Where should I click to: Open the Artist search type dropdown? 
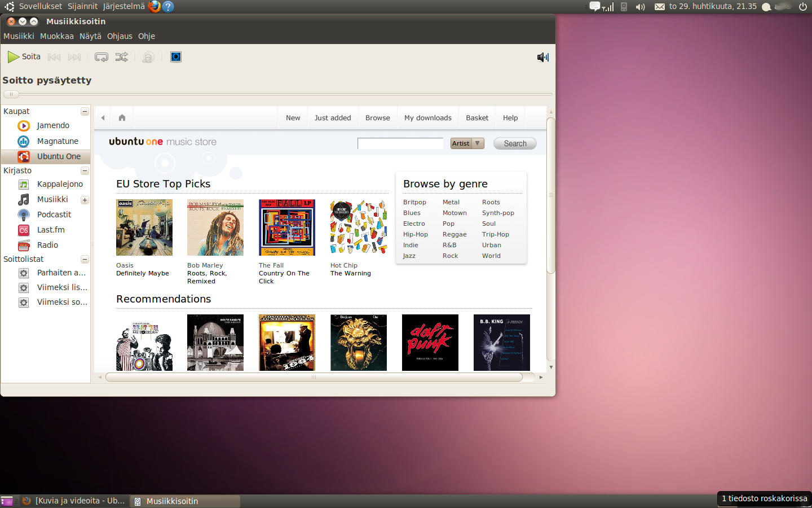coord(467,143)
